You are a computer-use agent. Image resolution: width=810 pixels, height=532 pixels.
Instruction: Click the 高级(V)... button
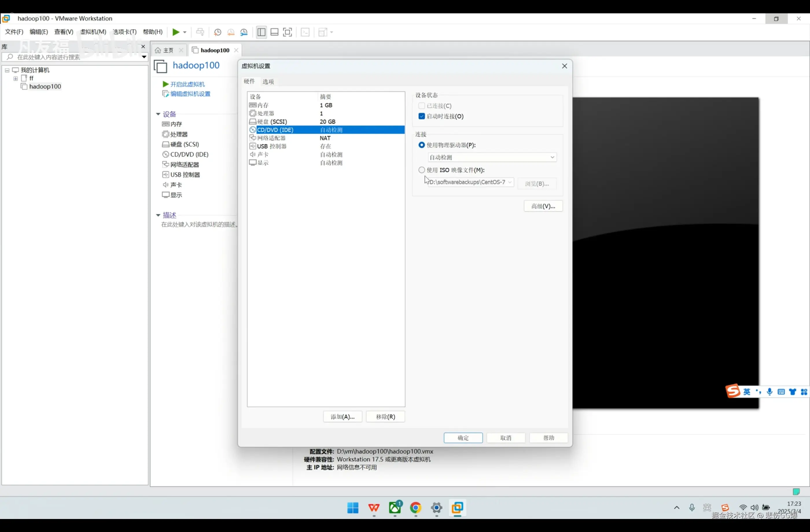543,206
